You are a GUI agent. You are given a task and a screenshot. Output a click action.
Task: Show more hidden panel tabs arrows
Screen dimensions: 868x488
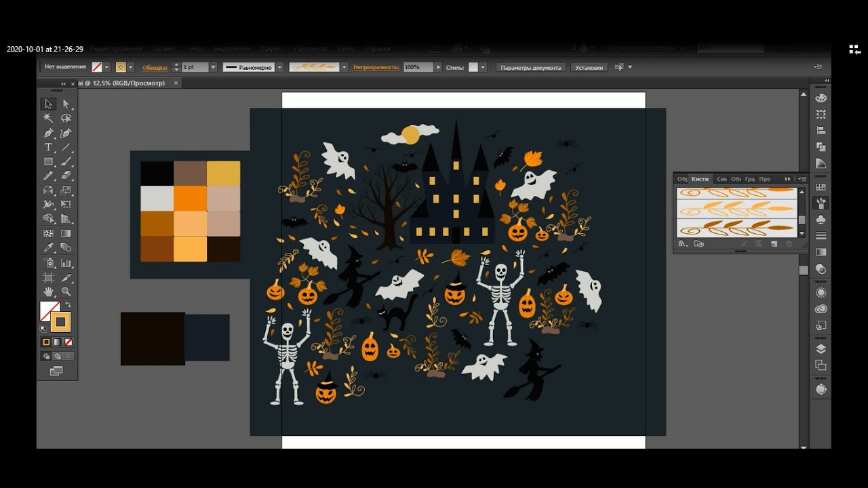(x=787, y=179)
